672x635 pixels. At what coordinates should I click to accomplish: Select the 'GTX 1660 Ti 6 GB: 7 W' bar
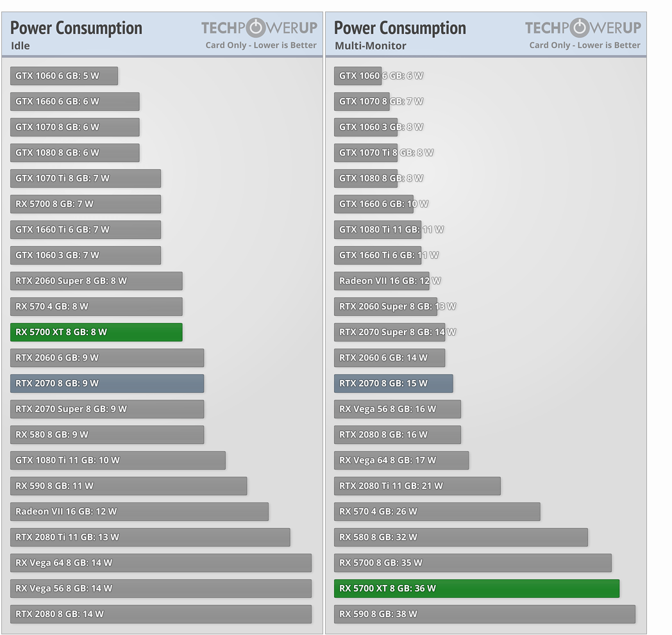point(85,229)
